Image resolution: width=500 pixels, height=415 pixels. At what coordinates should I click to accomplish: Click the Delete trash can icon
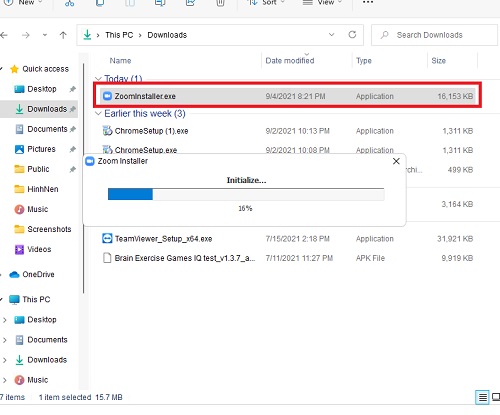click(x=220, y=3)
